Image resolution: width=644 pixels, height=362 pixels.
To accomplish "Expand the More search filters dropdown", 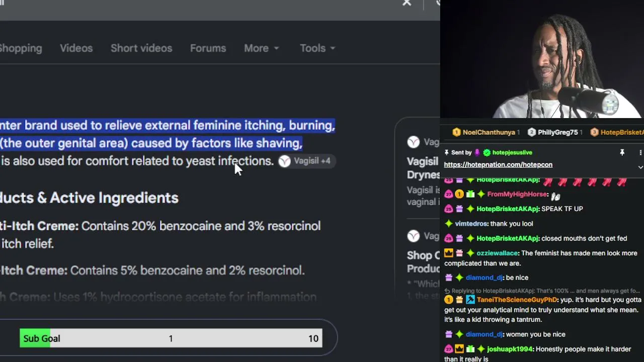I will pyautogui.click(x=262, y=48).
